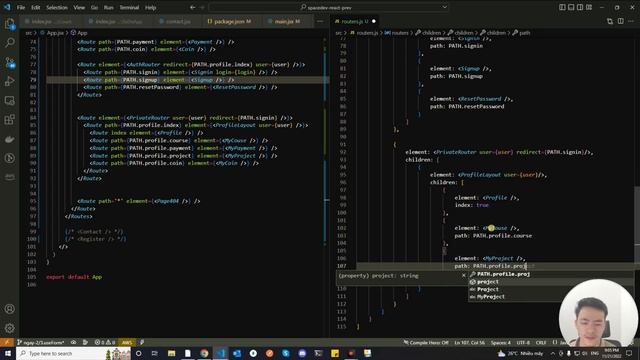Open the Explorer view in activity bar
Viewport: 640px width, 360px height.
tap(9, 24)
